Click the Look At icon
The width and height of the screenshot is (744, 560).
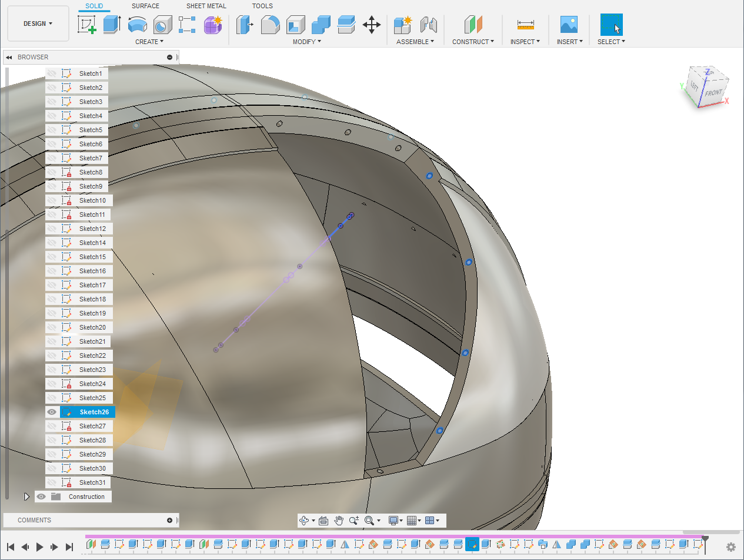click(323, 521)
